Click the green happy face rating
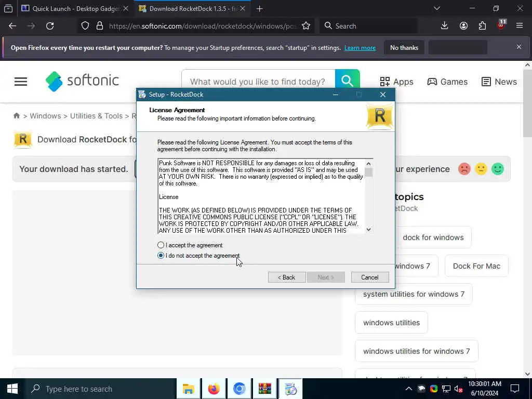This screenshot has width=532, height=399. point(498,169)
